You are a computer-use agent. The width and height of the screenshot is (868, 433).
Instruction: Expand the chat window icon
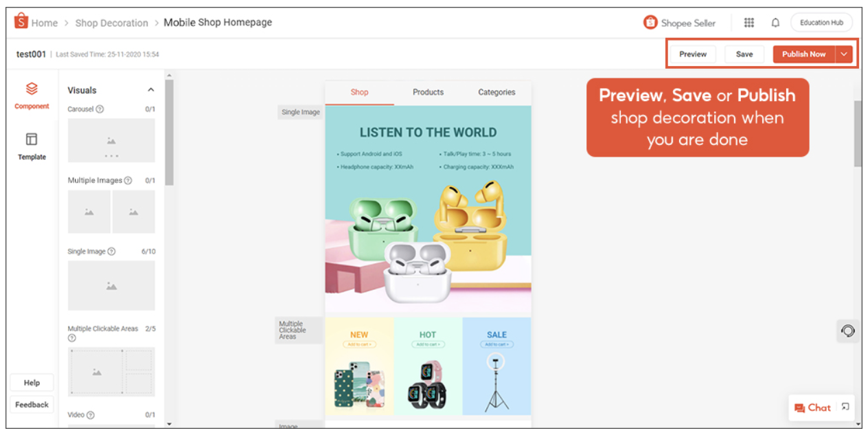(x=845, y=407)
